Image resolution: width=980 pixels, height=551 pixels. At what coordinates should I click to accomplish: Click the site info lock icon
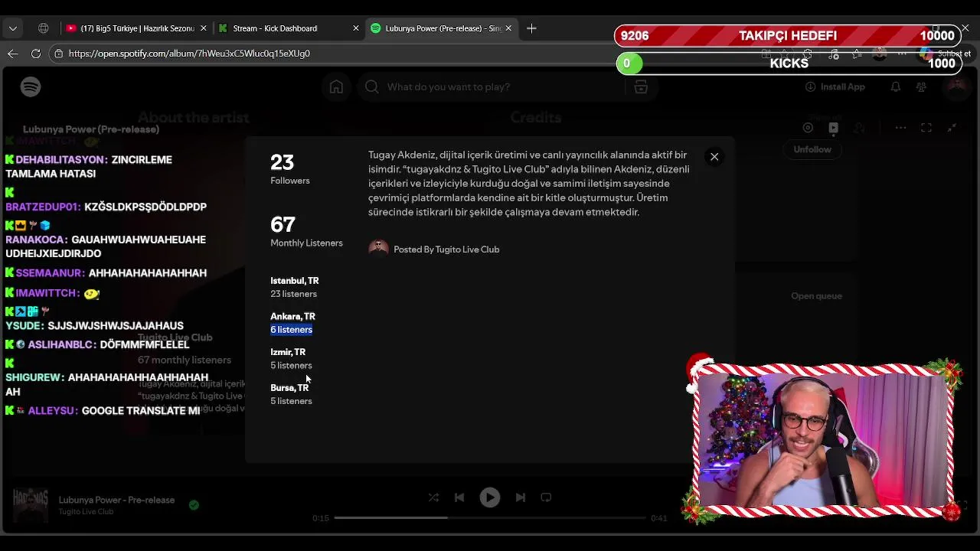[58, 54]
